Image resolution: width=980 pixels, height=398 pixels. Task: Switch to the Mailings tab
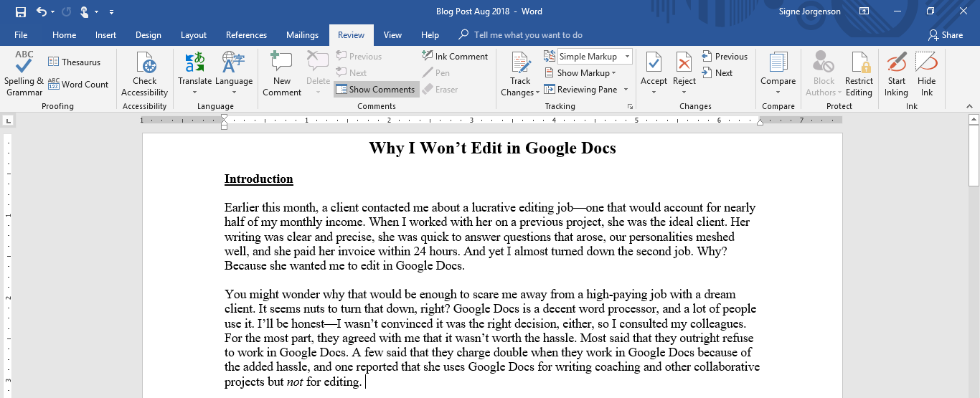(302, 35)
